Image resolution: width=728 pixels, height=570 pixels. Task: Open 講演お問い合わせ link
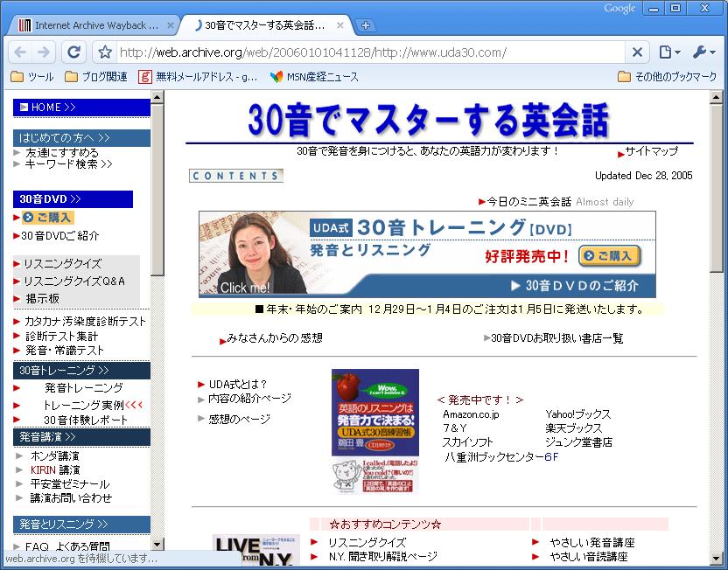pos(71,498)
